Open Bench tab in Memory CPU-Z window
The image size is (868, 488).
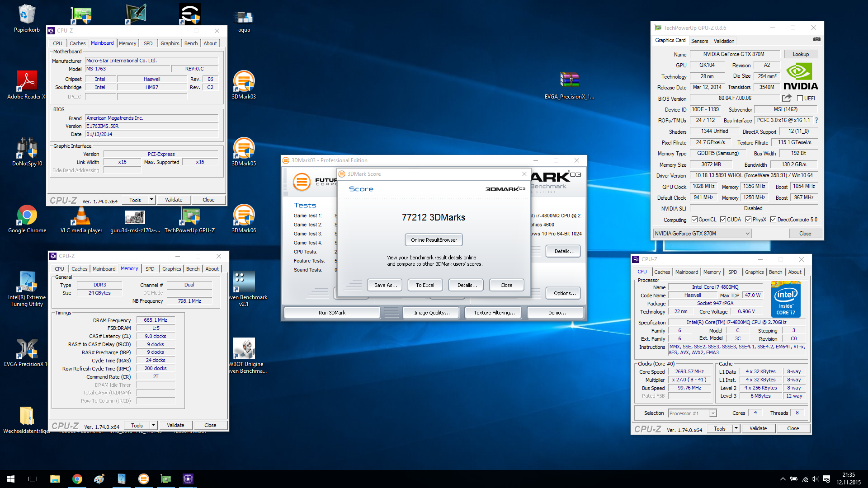[193, 269]
